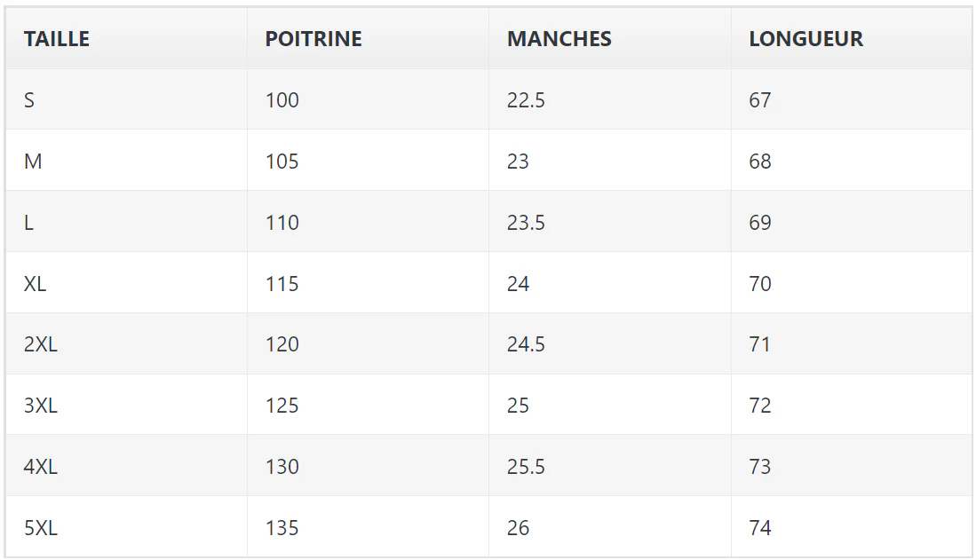The image size is (976, 560).
Task: Click the MANCHES column header
Action: click(x=559, y=38)
